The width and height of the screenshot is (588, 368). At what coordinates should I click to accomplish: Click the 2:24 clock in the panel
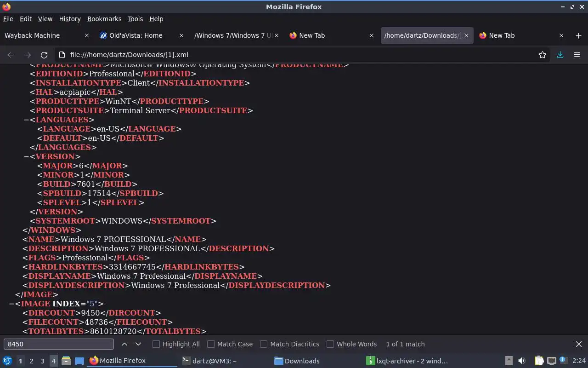[579, 361]
